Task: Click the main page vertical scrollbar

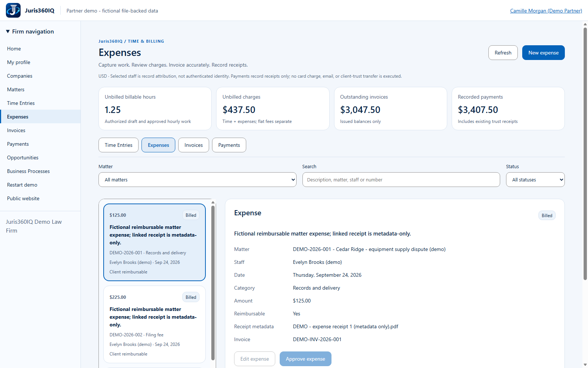Action: [585, 154]
